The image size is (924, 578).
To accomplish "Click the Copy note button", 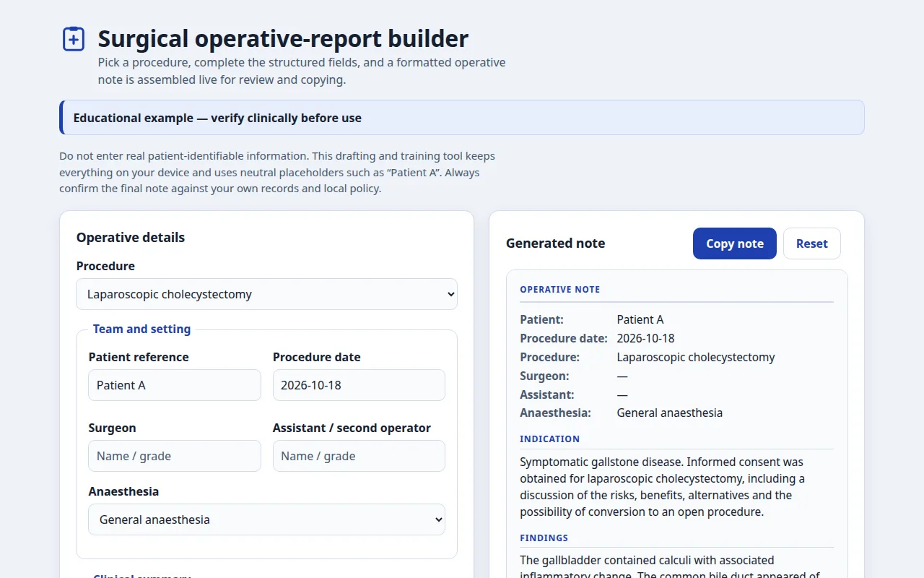I will tap(735, 243).
